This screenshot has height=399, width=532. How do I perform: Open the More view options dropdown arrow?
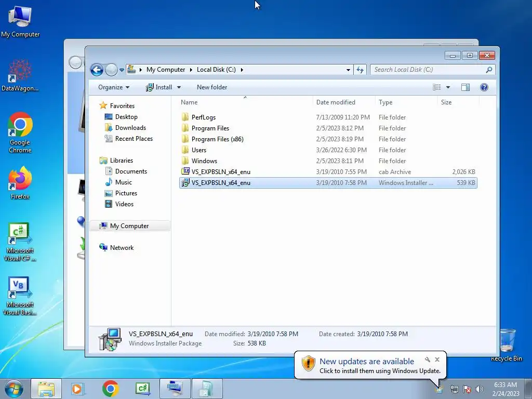(448, 87)
